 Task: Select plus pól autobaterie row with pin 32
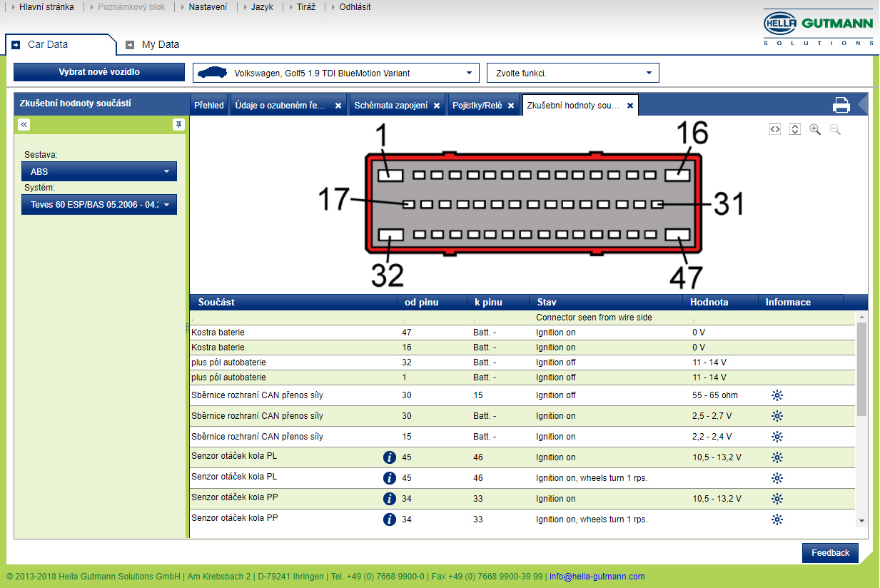[522, 363]
